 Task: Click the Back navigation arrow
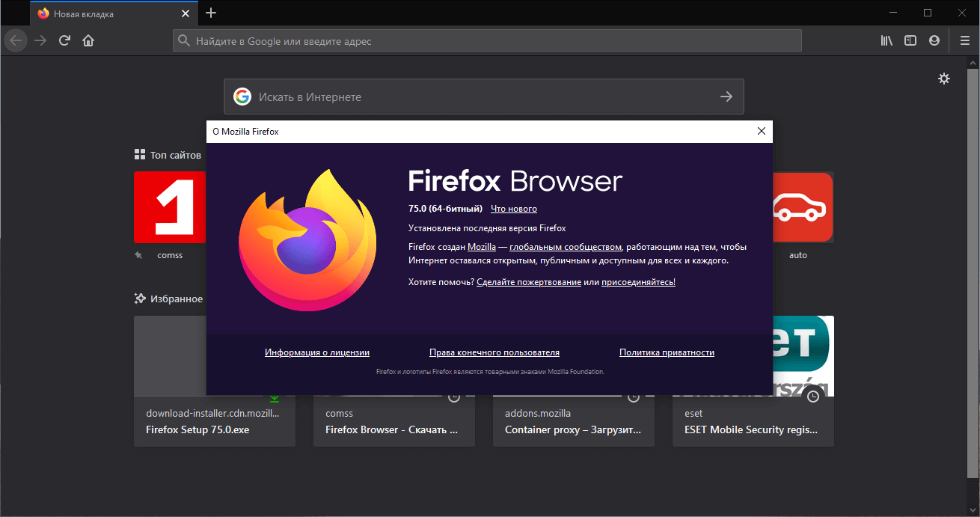pos(15,40)
